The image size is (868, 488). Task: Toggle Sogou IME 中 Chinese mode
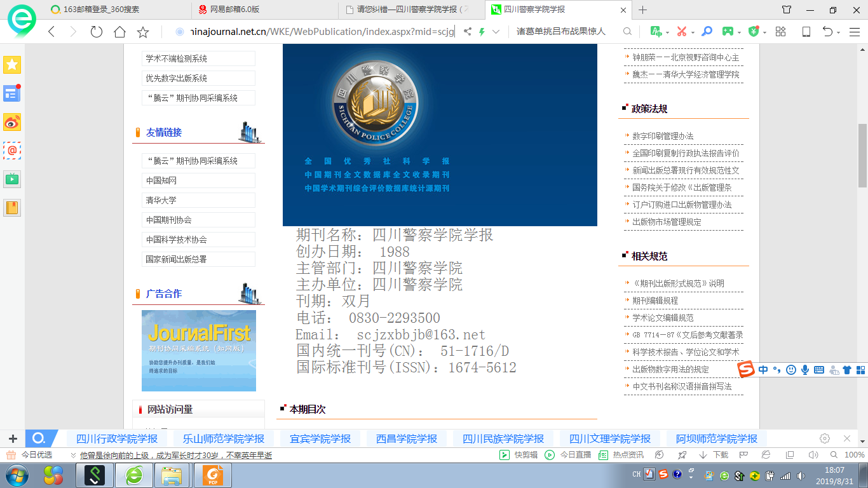pyautogui.click(x=763, y=369)
